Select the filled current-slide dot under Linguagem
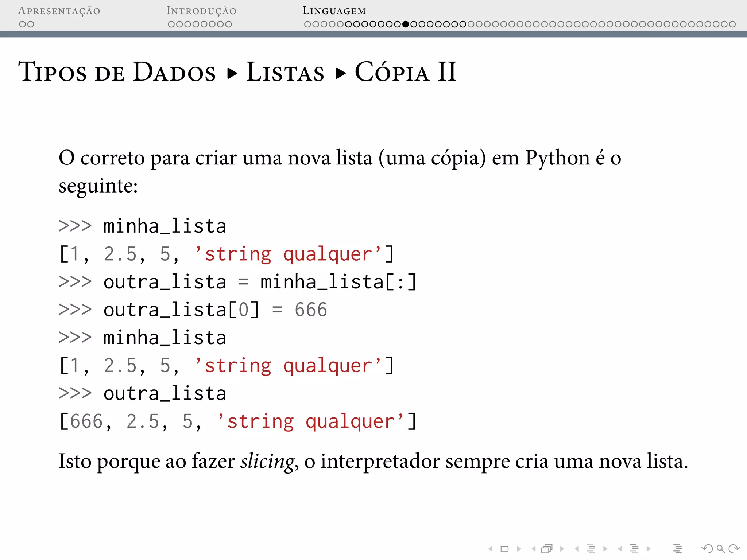The image size is (747, 560). (x=405, y=24)
